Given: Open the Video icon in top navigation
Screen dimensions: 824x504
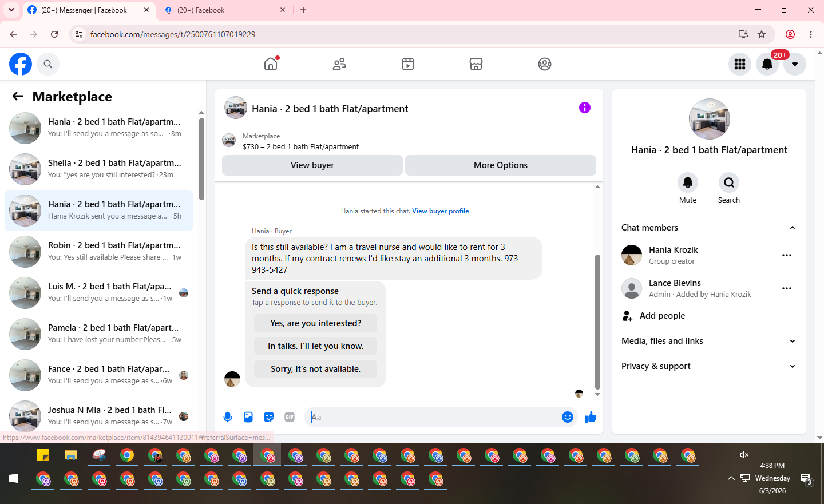Looking at the screenshot, I should tap(408, 64).
